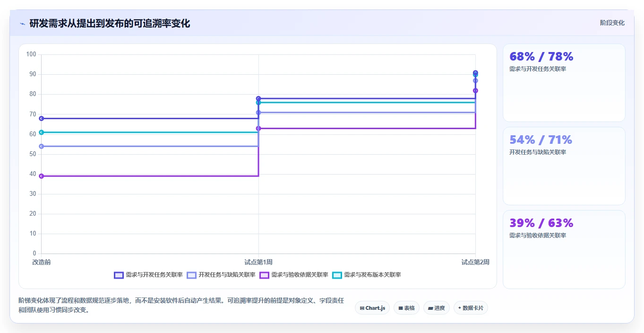This screenshot has width=644, height=333.
Task: Click the chart title 研发需求从提出到发布的可追溯率变化
Action: (110, 23)
